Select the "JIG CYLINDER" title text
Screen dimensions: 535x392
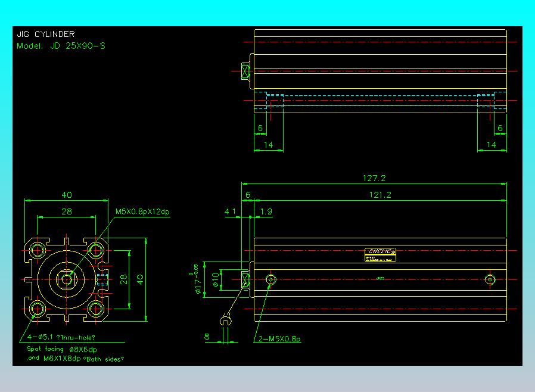tap(46, 34)
